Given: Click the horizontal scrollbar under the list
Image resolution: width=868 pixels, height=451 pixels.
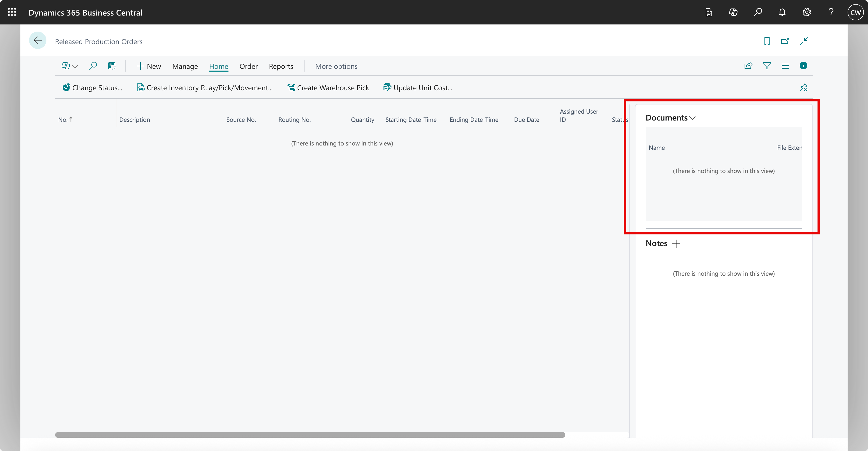Looking at the screenshot, I should click(310, 435).
